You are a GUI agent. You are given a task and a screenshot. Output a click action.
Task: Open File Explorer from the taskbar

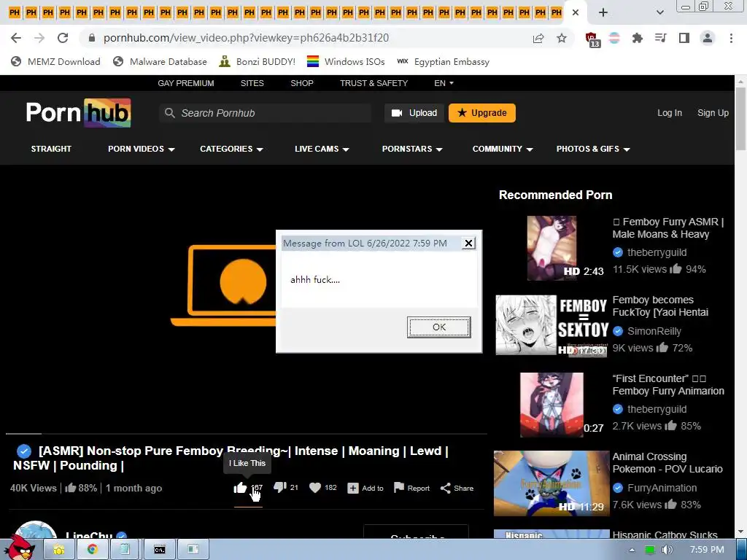coord(59,550)
